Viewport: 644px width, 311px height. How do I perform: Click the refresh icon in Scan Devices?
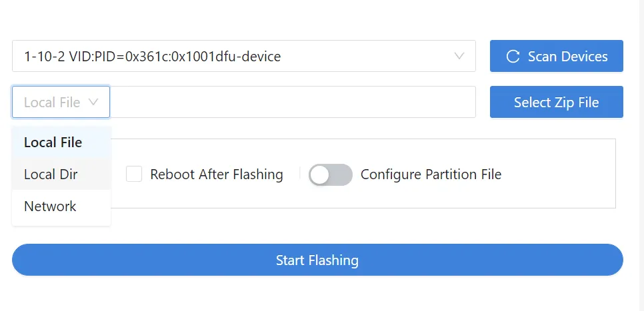(513, 56)
